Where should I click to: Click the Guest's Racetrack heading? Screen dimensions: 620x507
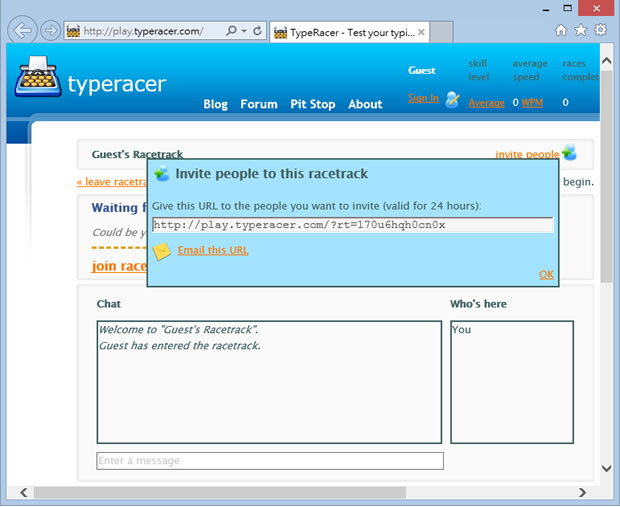(137, 154)
